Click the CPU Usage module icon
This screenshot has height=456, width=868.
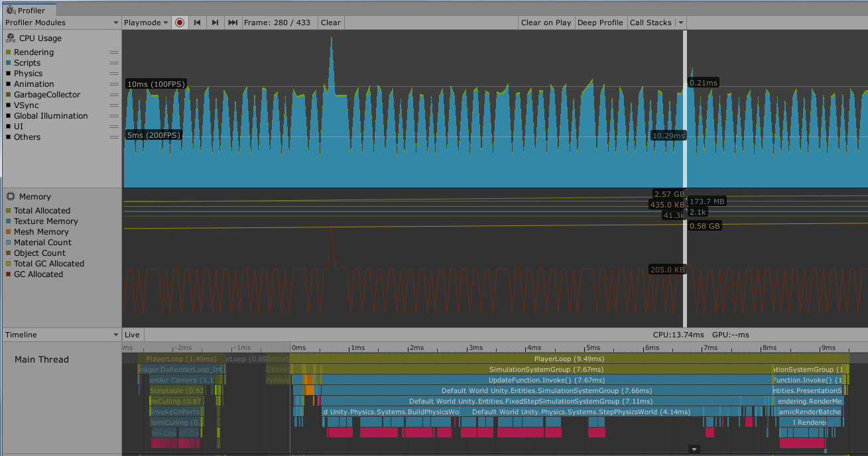click(11, 38)
